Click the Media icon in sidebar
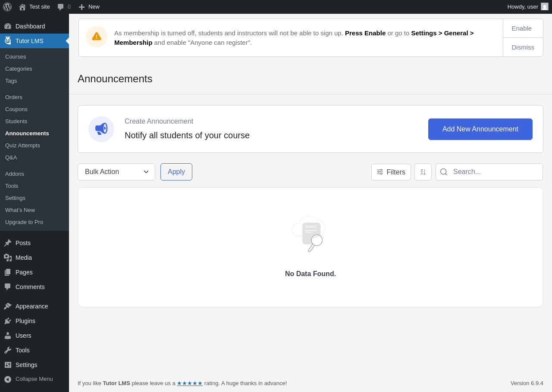This screenshot has height=392, width=552. point(8,258)
